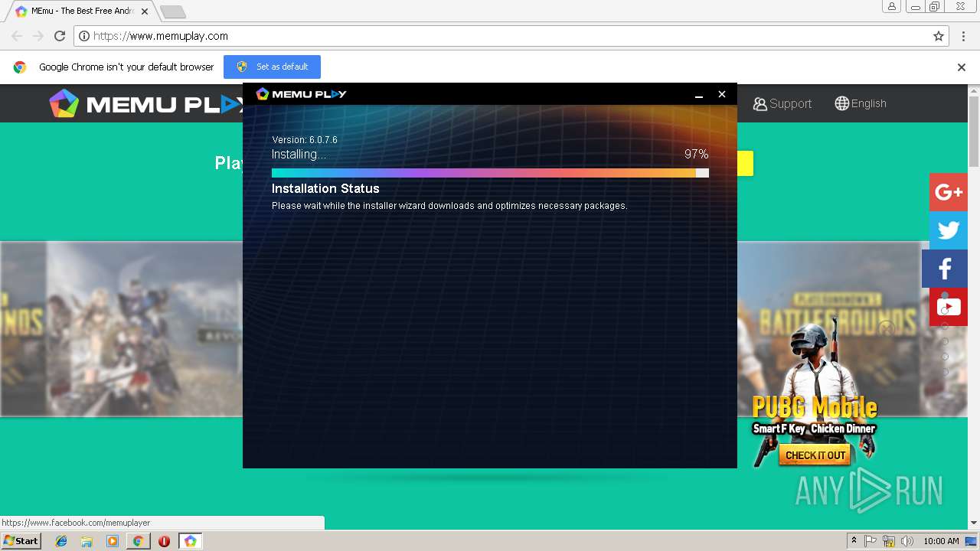Show hidden system tray icons
This screenshot has width=980, height=551.
click(x=854, y=541)
